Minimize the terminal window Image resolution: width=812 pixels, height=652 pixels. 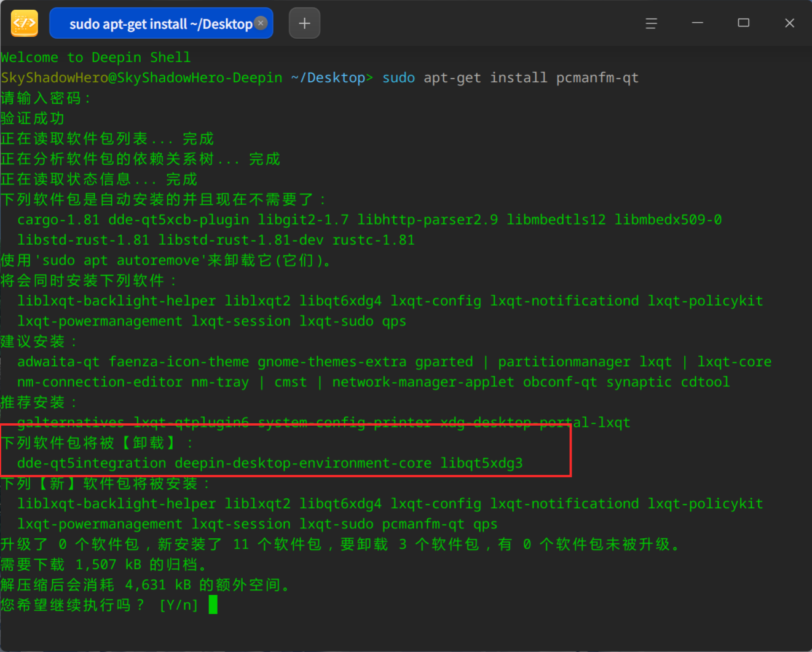tap(697, 23)
